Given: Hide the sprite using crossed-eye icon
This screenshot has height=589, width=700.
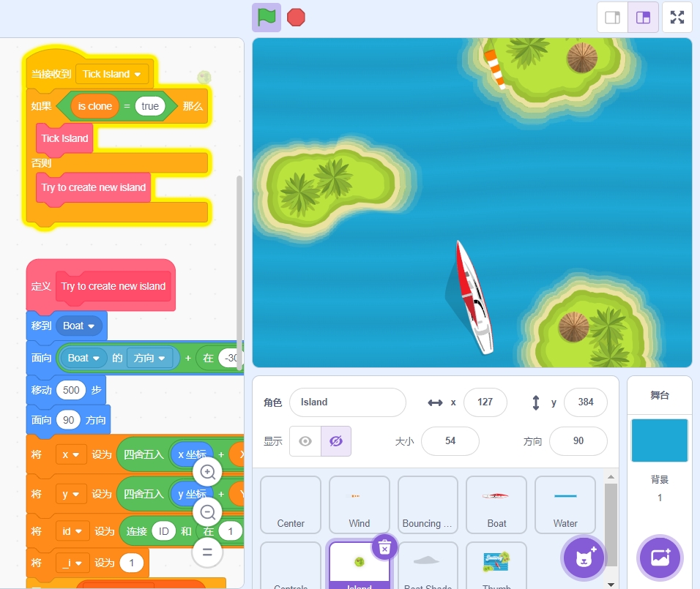Looking at the screenshot, I should [x=335, y=441].
